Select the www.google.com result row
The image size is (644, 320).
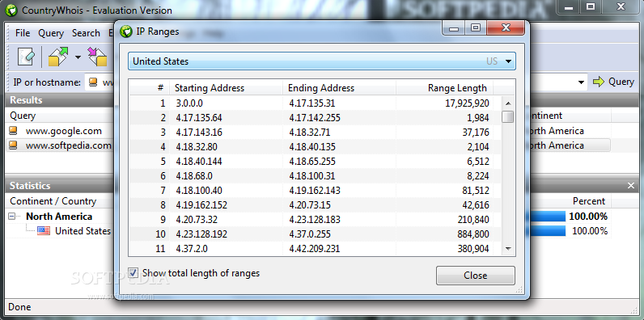(64, 131)
